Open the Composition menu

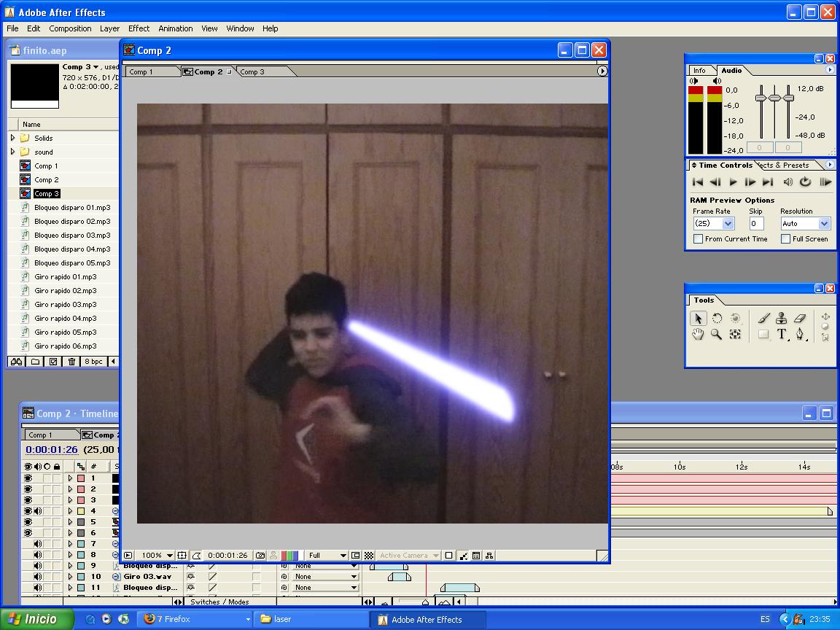[x=70, y=28]
